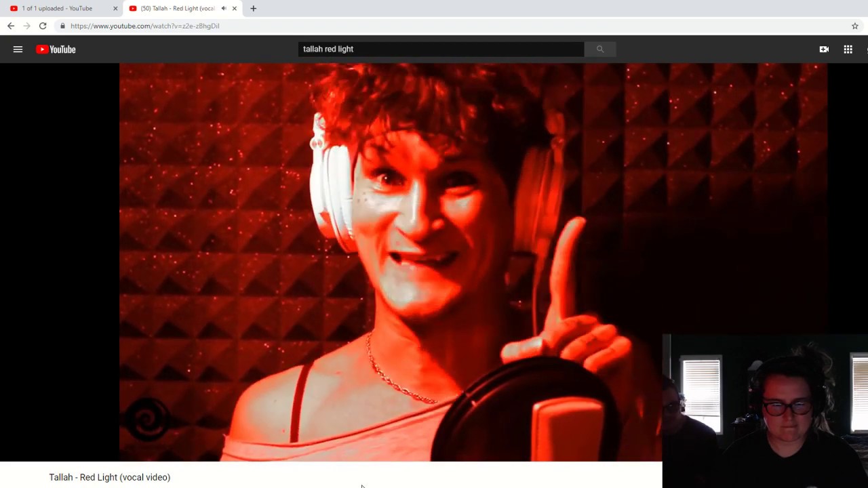Screen dimensions: 868x488
Task: Click the YouTube search magnifier button
Action: coord(599,49)
